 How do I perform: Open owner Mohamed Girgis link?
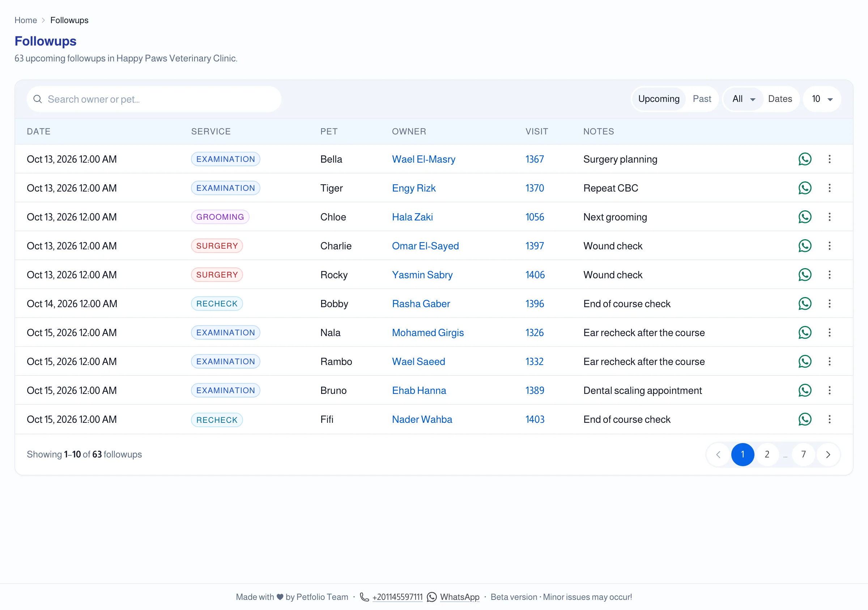[x=427, y=332]
